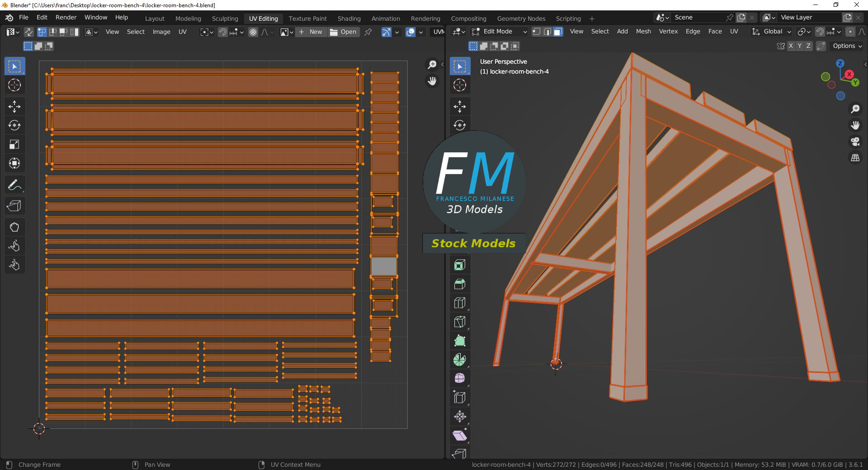
Task: Activate the Rip Region tool in UV editor
Action: click(x=14, y=206)
